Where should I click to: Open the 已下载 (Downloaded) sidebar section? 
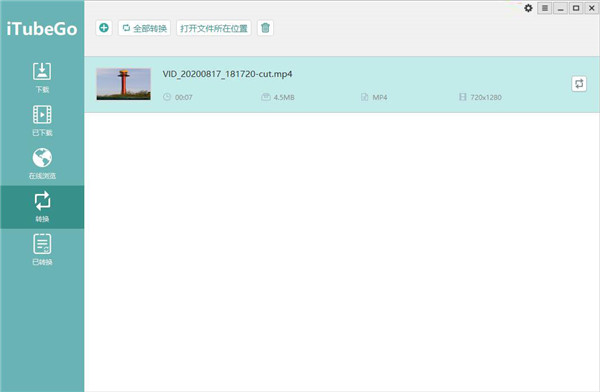tap(42, 121)
